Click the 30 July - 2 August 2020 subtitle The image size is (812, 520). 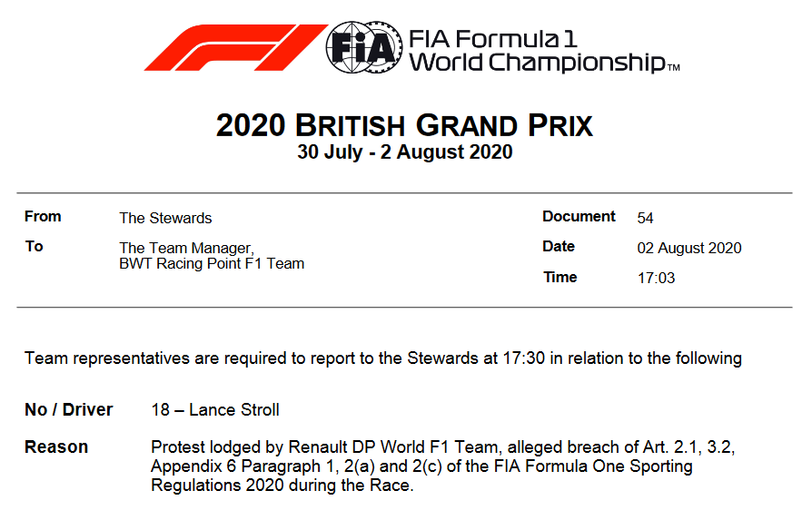pos(404,152)
